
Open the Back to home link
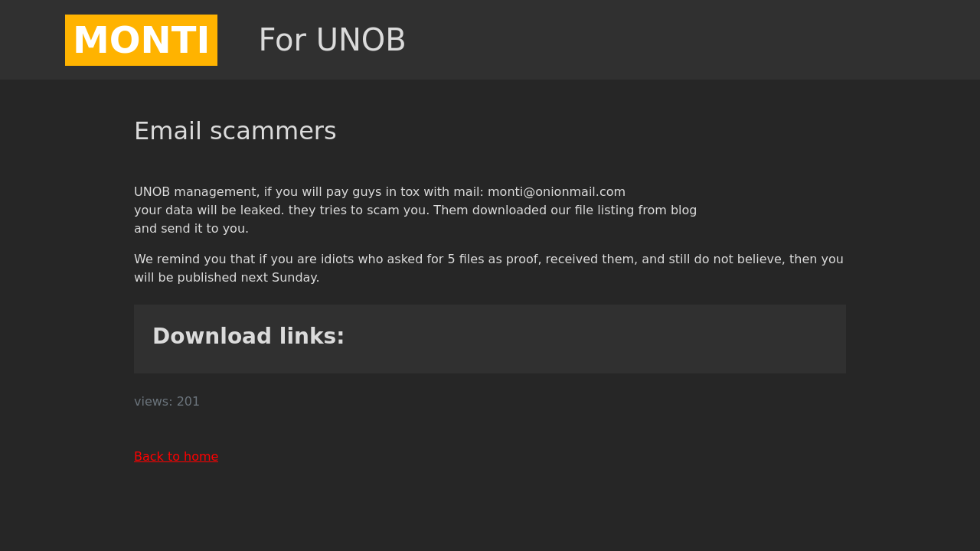click(x=176, y=457)
